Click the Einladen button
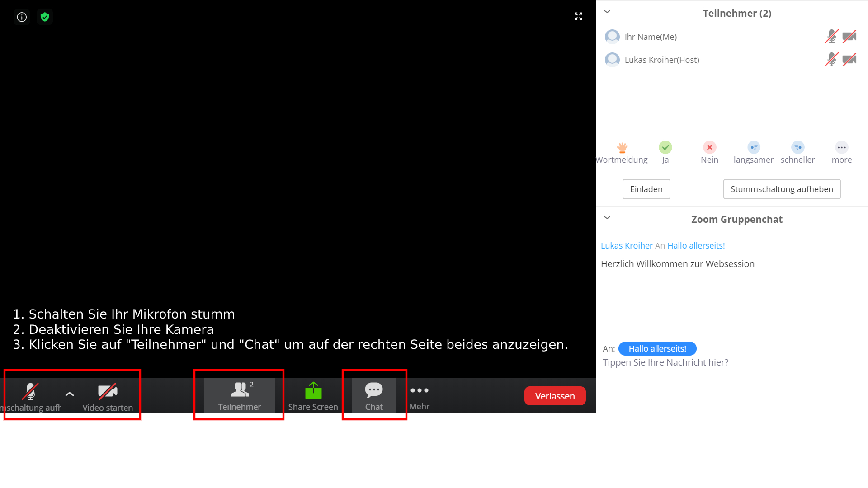The image size is (868, 488). [x=646, y=189]
